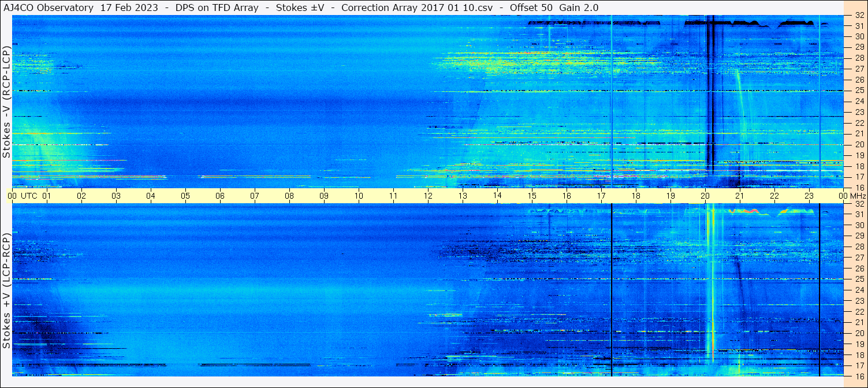Screen dimensions: 868x388
Task: Select the 13 hour tick on time axis
Action: (x=463, y=196)
